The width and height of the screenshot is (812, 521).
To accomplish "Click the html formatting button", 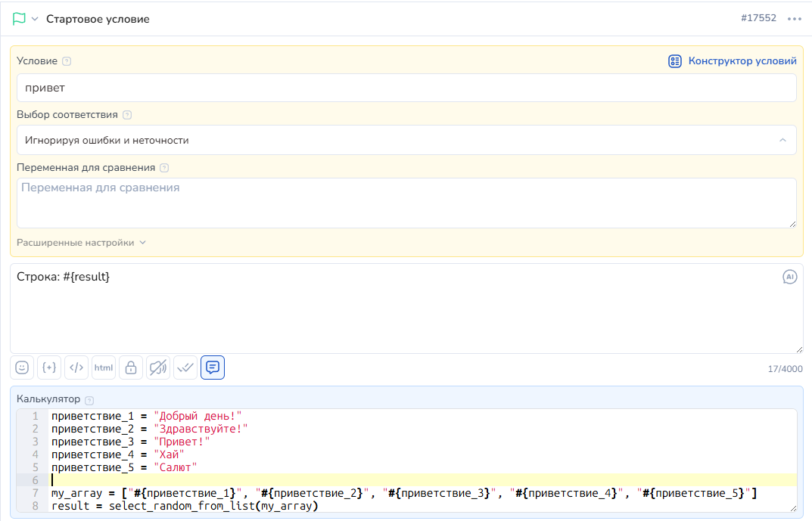I will pyautogui.click(x=104, y=367).
